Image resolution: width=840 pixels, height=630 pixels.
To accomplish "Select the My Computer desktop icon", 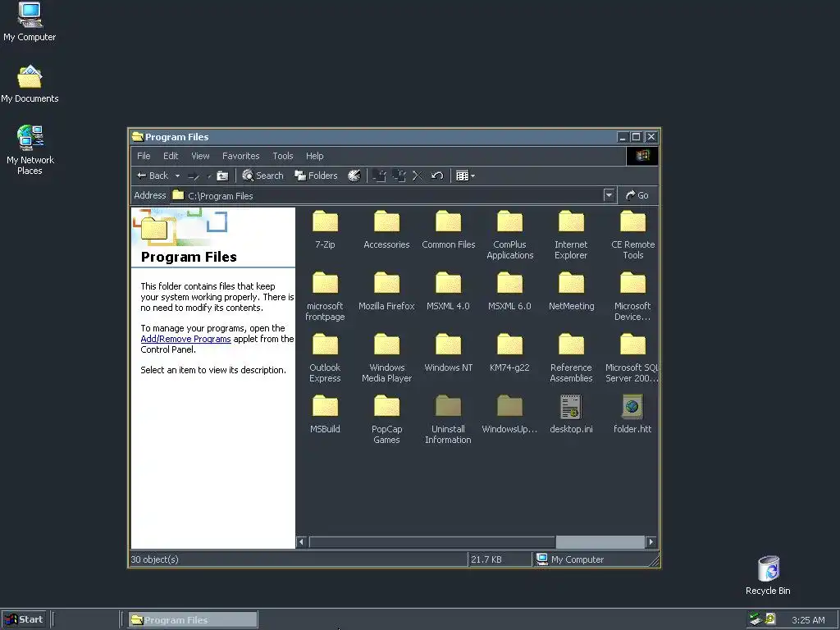I will click(x=30, y=21).
